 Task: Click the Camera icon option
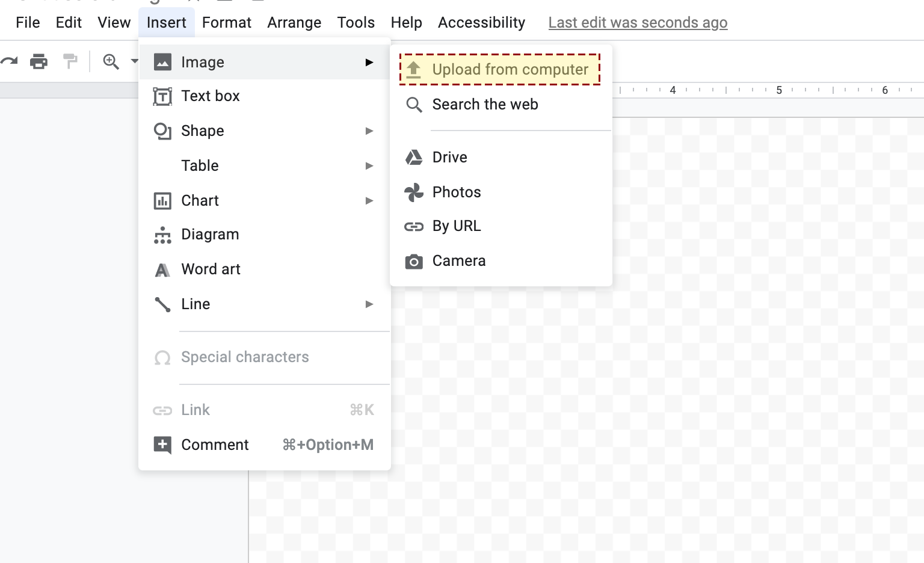[x=414, y=261]
